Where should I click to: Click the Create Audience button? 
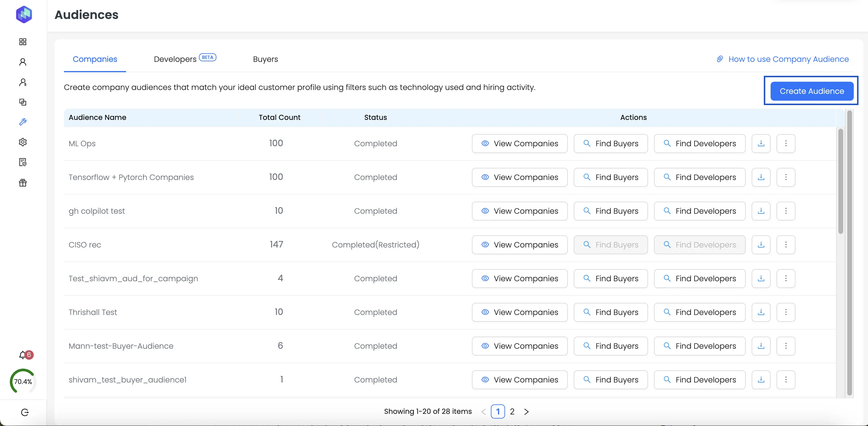coord(811,91)
